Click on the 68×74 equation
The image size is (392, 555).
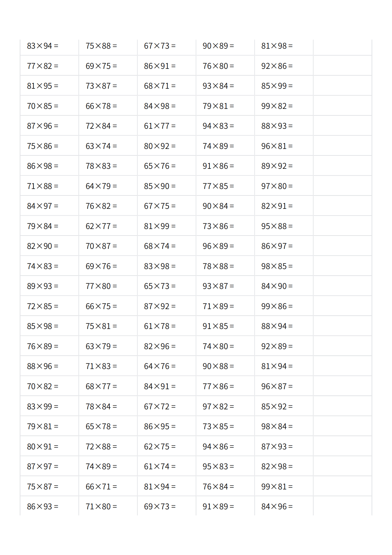(x=160, y=246)
